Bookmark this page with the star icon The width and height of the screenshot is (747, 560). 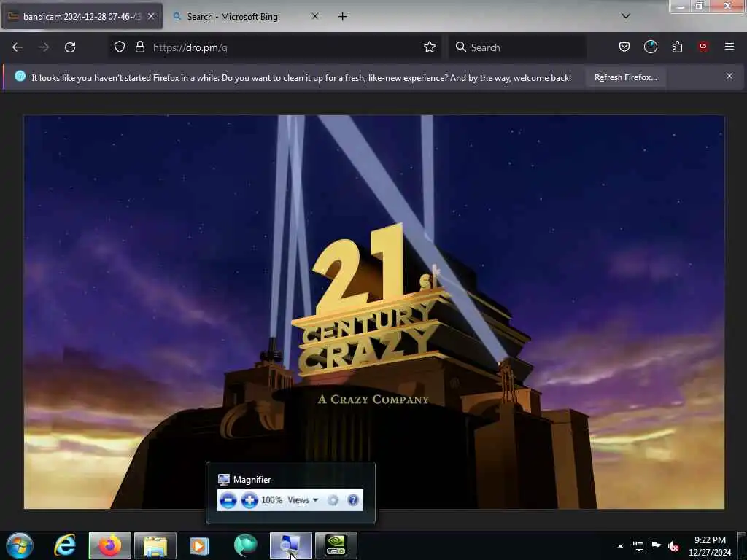[x=429, y=47]
